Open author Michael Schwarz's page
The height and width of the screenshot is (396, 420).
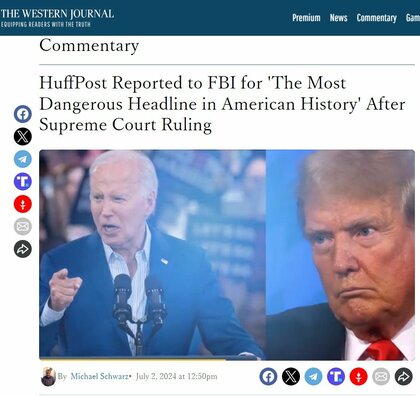point(99,376)
